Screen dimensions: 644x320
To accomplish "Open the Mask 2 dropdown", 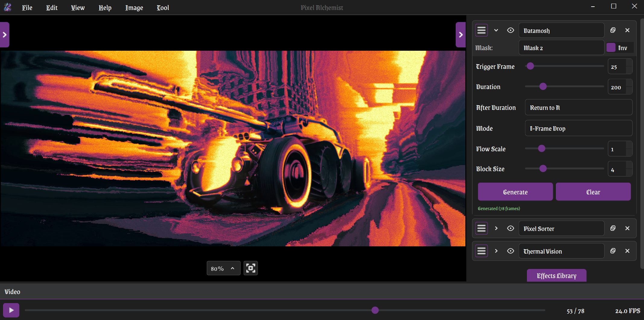I will click(561, 48).
